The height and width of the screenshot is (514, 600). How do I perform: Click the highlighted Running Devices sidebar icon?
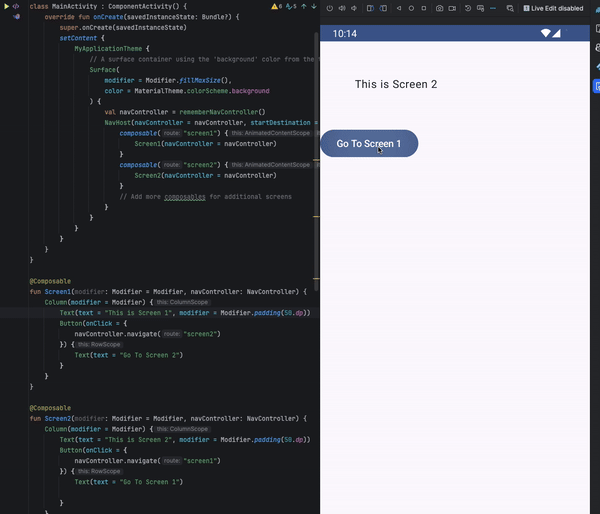[596, 86]
